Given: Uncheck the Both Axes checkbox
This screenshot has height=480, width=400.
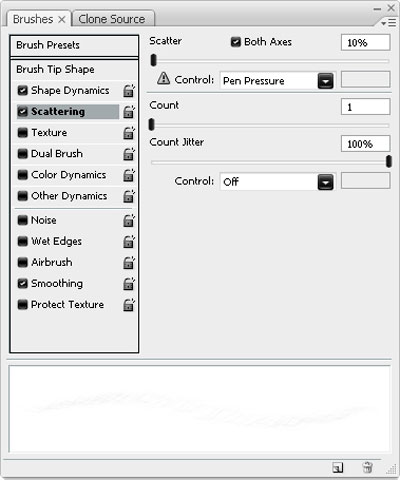Looking at the screenshot, I should click(236, 42).
